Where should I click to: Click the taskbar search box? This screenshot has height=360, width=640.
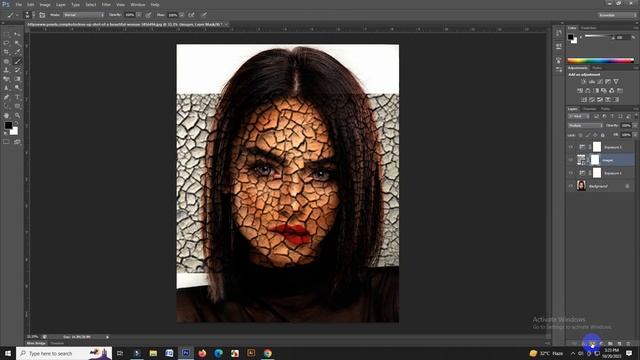(x=64, y=353)
